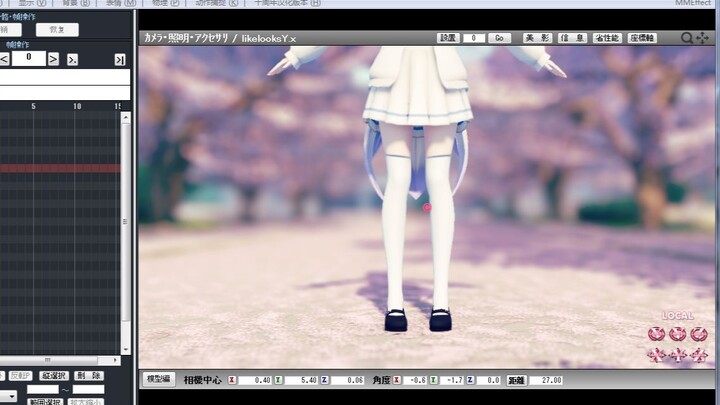Click the camera center X value field

tap(255, 380)
